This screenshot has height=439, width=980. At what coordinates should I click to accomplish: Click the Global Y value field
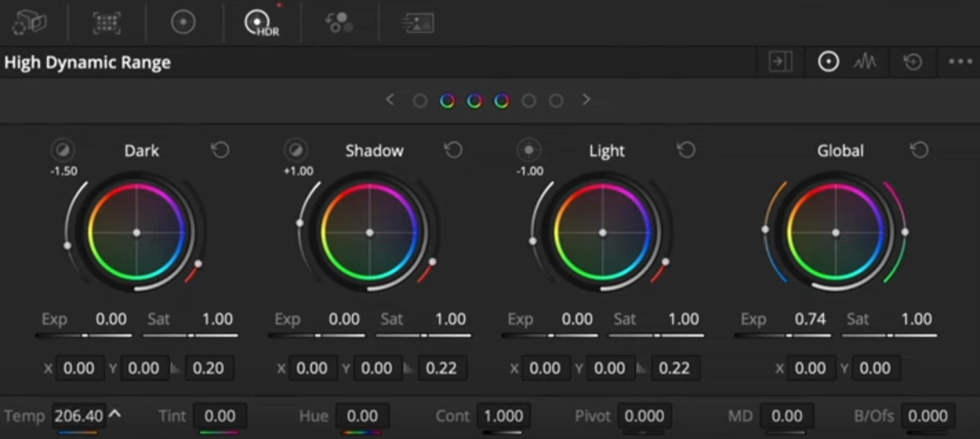coord(875,368)
